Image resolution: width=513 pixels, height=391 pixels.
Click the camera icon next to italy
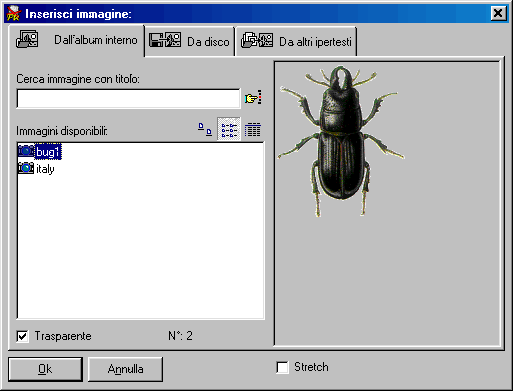(x=26, y=168)
